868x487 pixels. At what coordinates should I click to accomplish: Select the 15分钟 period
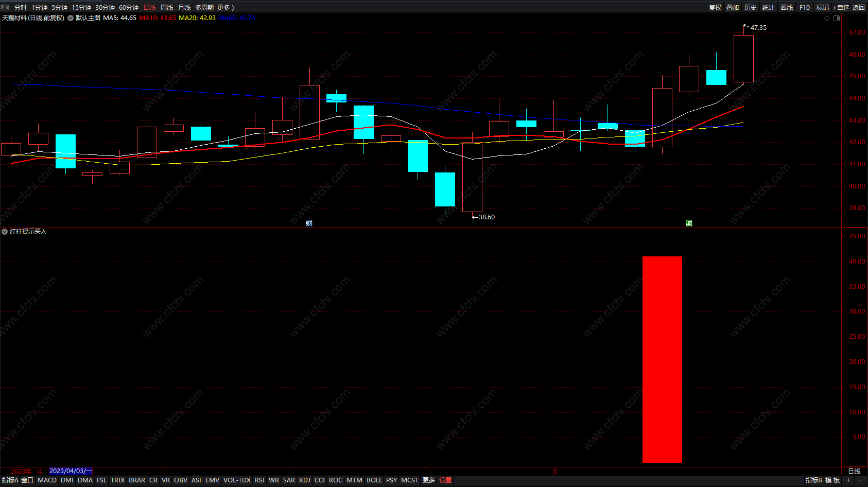click(81, 8)
